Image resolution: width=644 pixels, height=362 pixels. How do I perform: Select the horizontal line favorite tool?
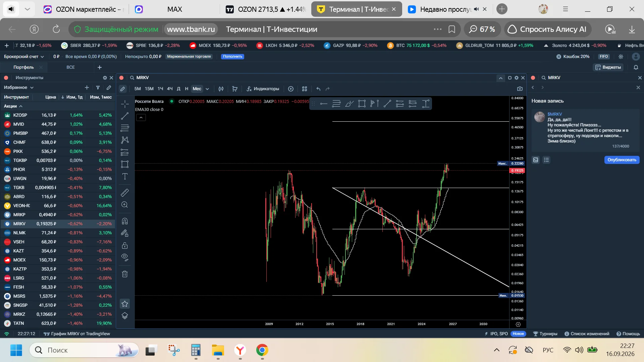pyautogui.click(x=324, y=104)
